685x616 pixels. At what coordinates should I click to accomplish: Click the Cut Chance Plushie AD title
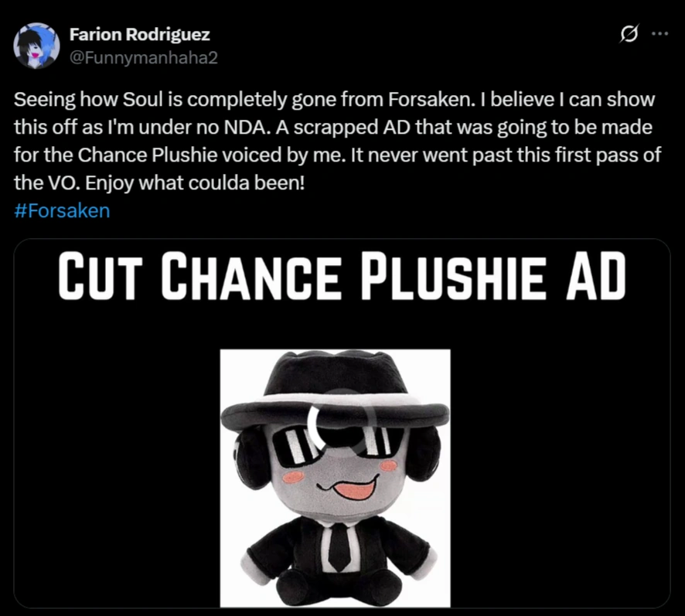[342, 277]
